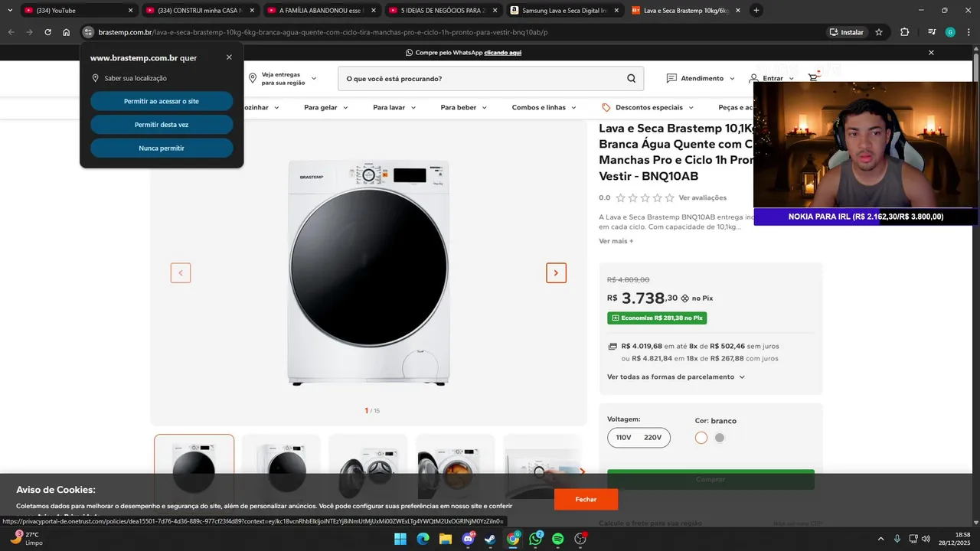Open Entrar account dropdown
Viewport: 980px width, 551px height.
point(772,78)
